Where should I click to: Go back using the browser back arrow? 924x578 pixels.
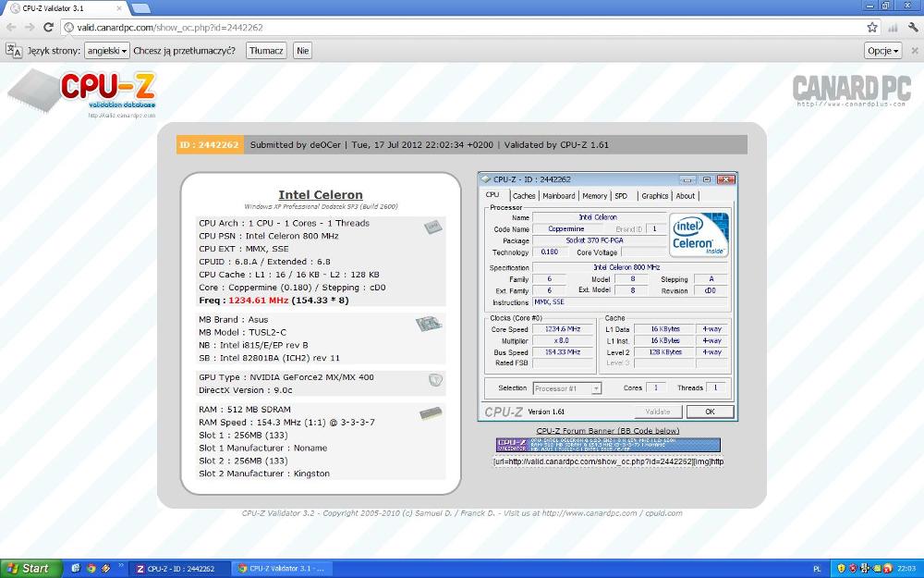coord(12,27)
